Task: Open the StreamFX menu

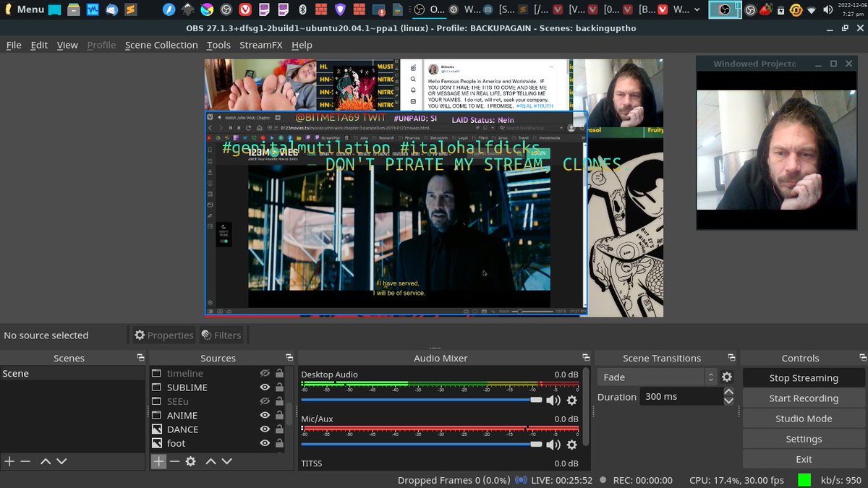Action: [x=261, y=45]
